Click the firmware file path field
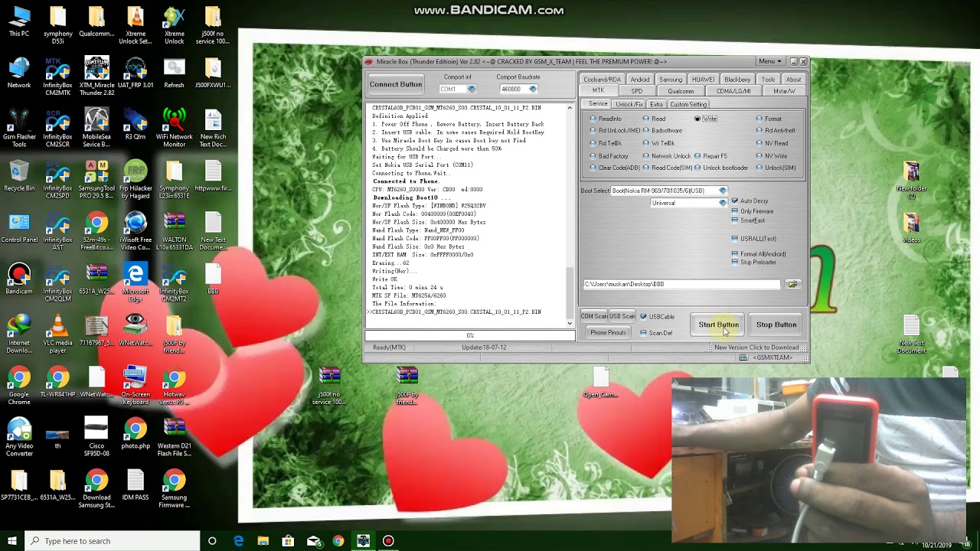Screen dimensions: 980x551 point(681,284)
